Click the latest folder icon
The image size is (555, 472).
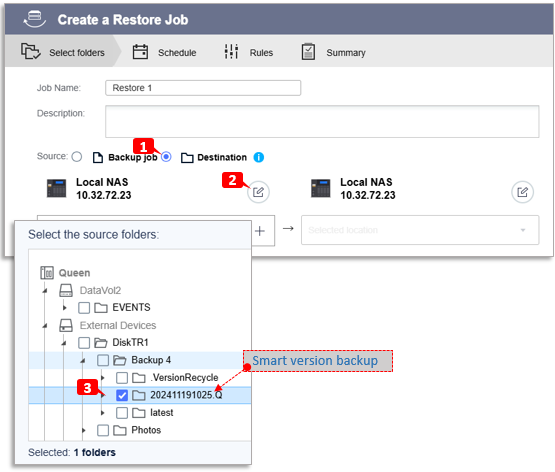(139, 413)
